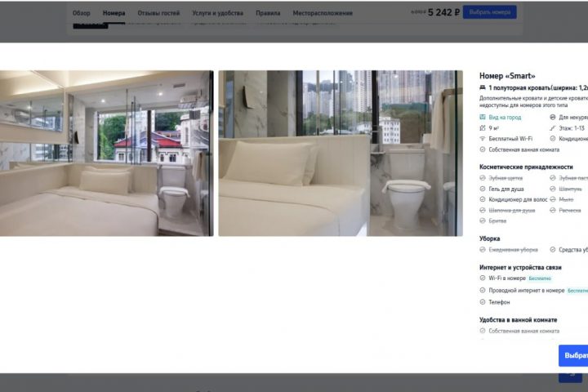588x392 pixels.
Task: Click the 'Выбрать номера' button in header
Action: point(490,12)
